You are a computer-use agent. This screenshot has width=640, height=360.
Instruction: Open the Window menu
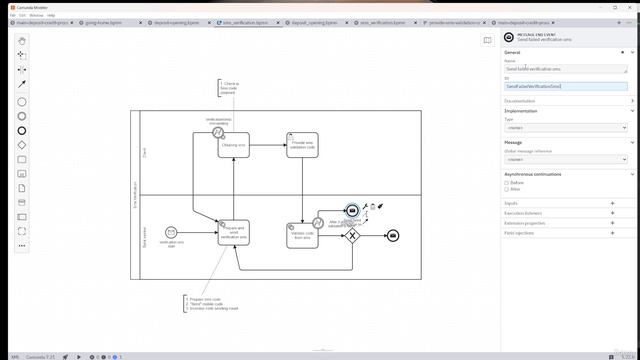coord(36,16)
